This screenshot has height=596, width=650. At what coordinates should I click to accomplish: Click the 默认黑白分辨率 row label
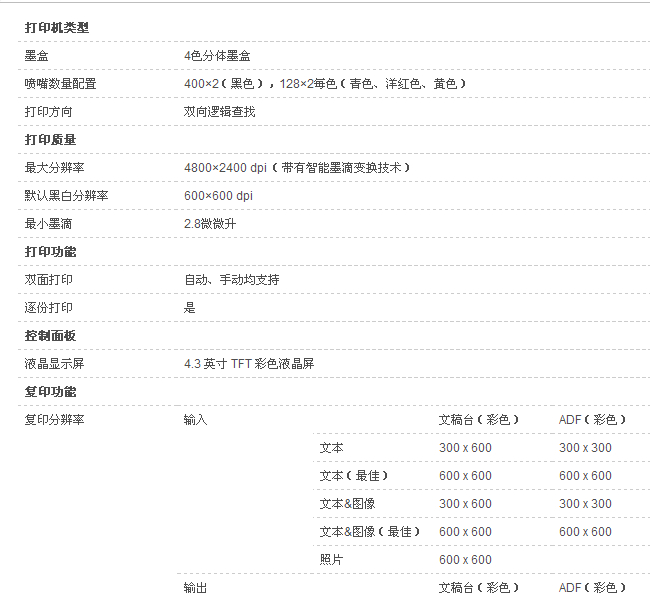[67, 196]
